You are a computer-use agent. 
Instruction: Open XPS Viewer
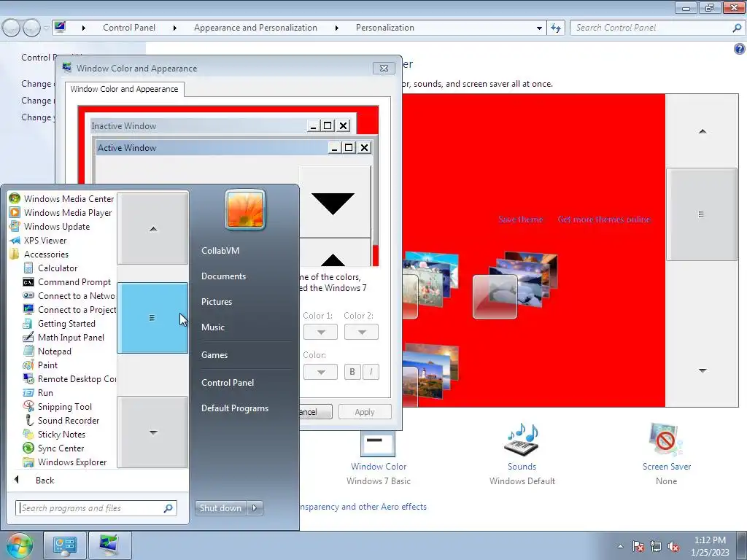pyautogui.click(x=38, y=240)
